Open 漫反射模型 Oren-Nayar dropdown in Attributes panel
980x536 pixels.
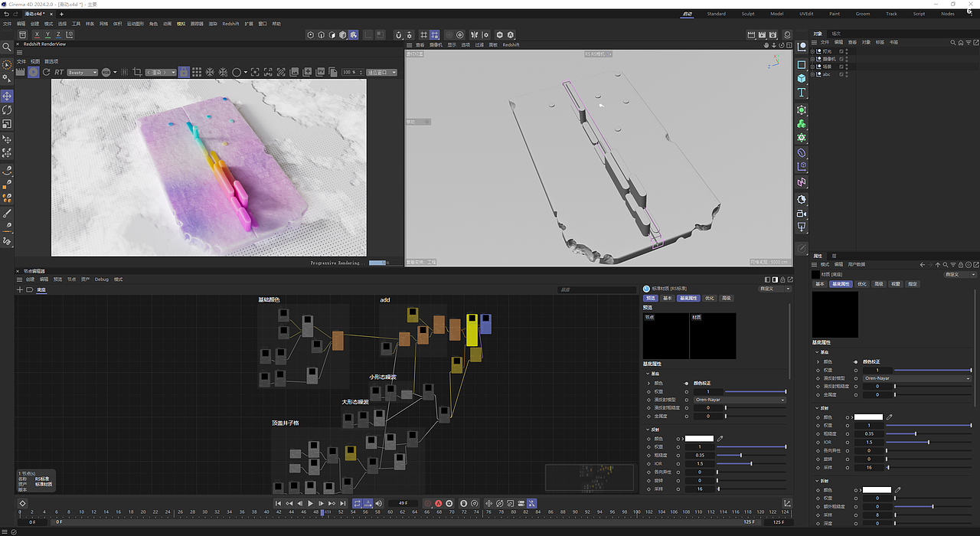(x=917, y=378)
